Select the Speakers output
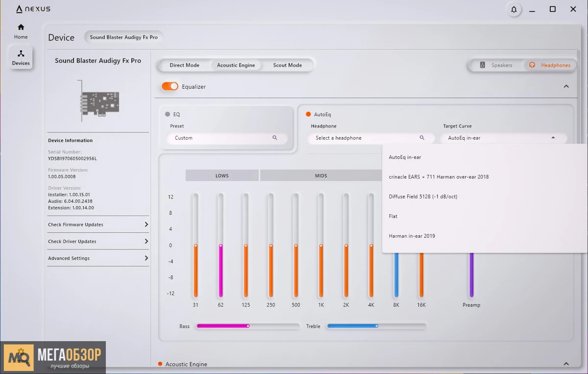This screenshot has height=374, width=588. (496, 65)
